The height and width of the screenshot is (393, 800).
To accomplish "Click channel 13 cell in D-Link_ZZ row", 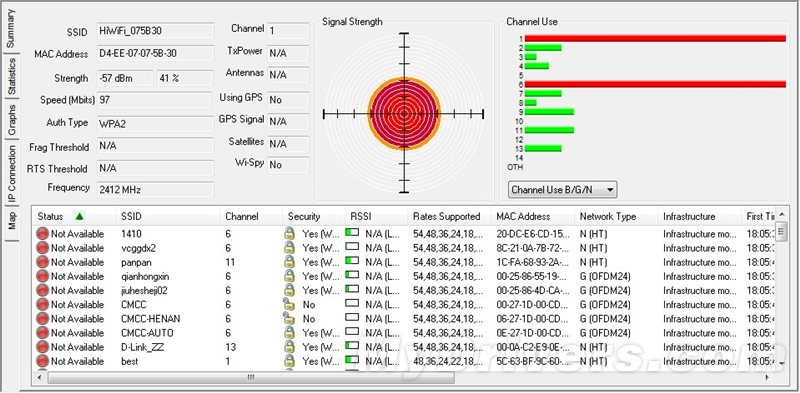I will 231,347.
